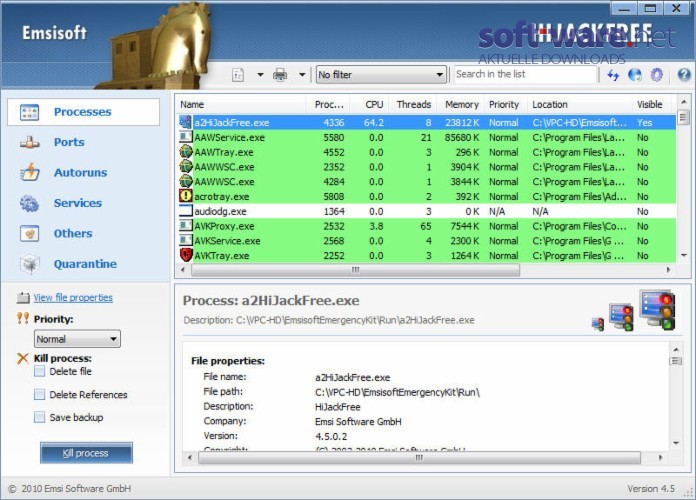
Task: Select AVKService.exe process row
Action: (x=426, y=241)
